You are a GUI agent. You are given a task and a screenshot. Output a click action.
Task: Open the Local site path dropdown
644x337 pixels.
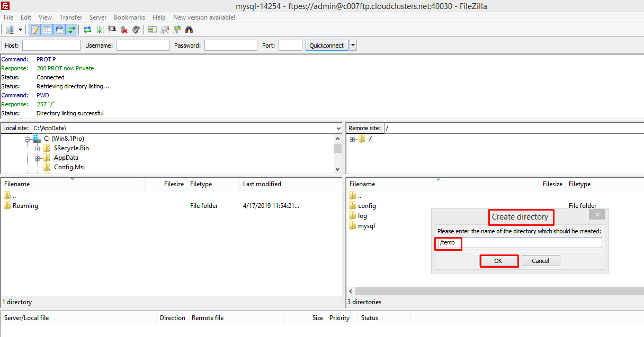pos(338,128)
